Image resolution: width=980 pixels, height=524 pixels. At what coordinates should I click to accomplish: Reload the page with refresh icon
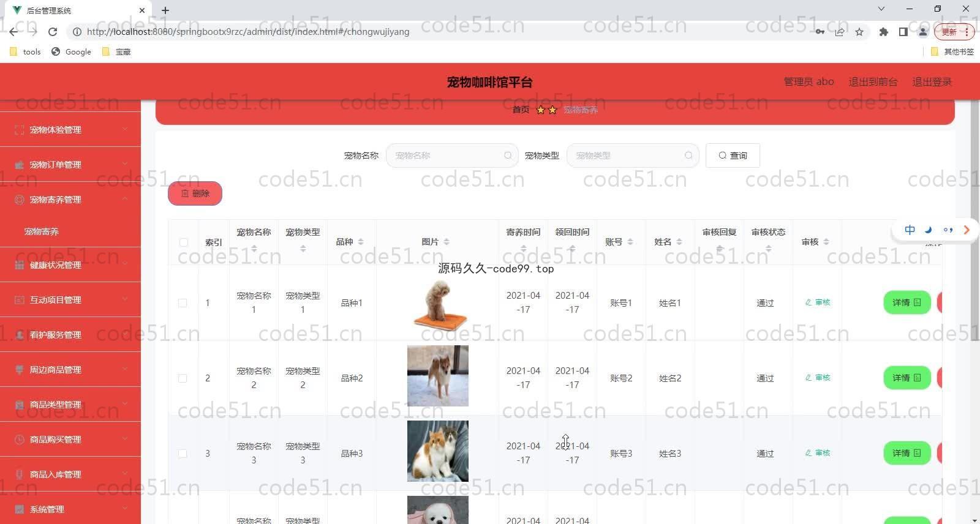pos(53,32)
